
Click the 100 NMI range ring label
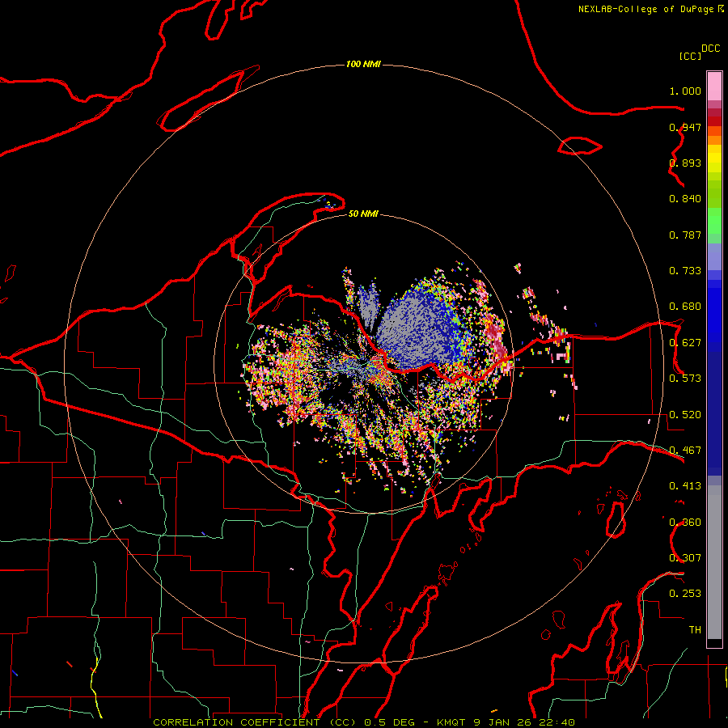(x=363, y=64)
